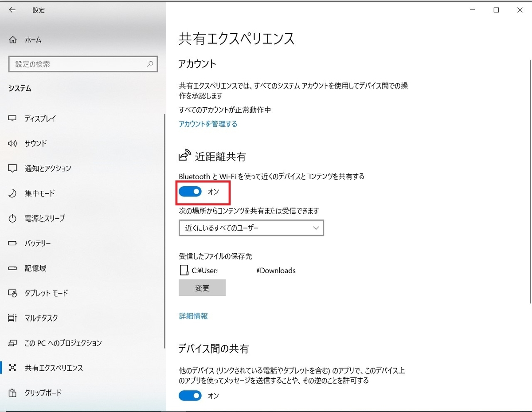Image resolution: width=532 pixels, height=412 pixels.
Task: Open 記憶域 settings from the sidebar
Action: pyautogui.click(x=34, y=268)
